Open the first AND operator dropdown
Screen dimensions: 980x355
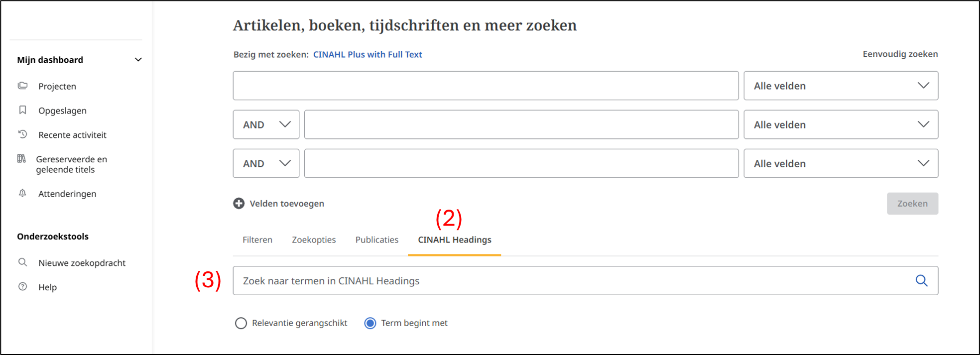[266, 124]
